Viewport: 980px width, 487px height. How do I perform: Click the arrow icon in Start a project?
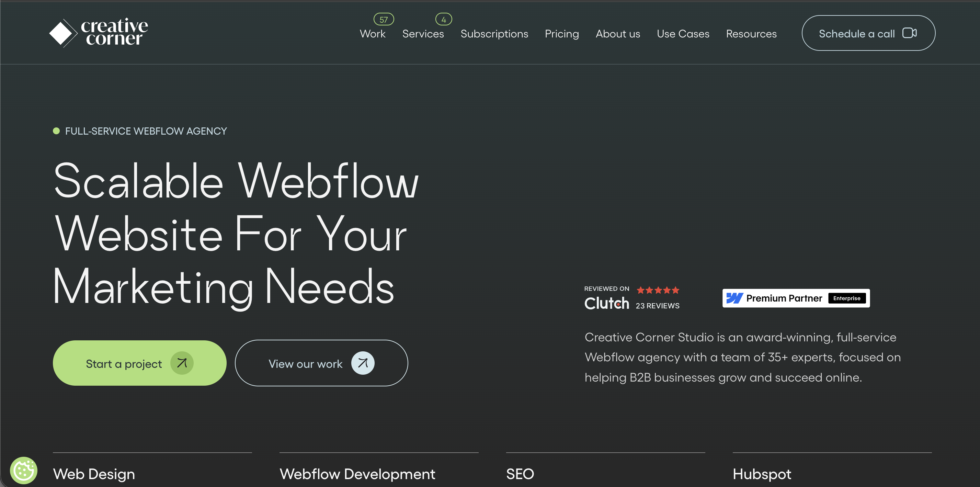182,363
